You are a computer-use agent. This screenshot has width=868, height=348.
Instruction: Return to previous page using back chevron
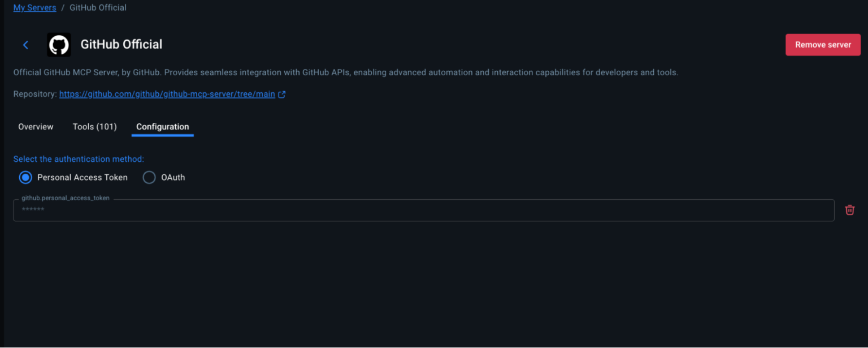click(x=25, y=45)
